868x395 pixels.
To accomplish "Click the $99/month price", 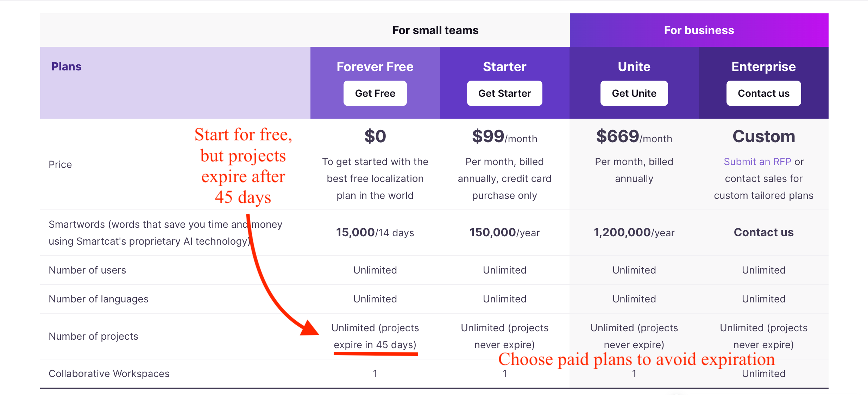I will [x=504, y=137].
